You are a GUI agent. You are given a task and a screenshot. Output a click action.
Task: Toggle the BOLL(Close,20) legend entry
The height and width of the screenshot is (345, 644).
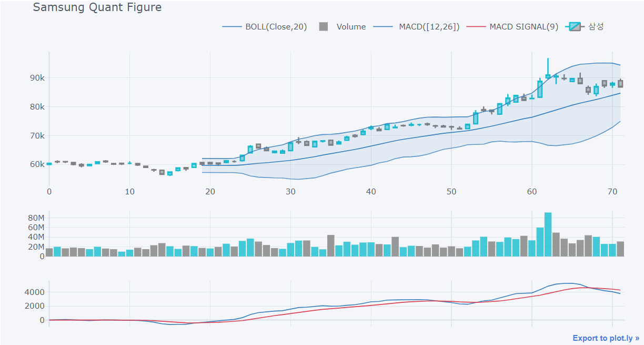[265, 26]
